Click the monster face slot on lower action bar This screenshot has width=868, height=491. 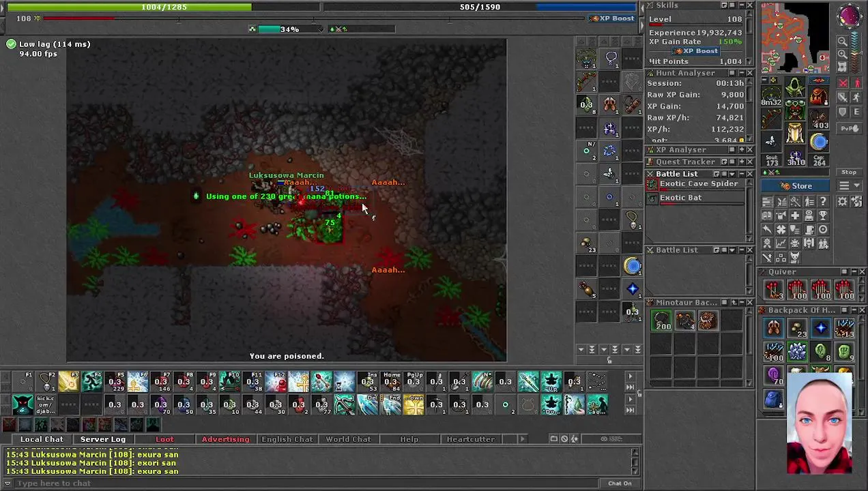[x=23, y=404]
